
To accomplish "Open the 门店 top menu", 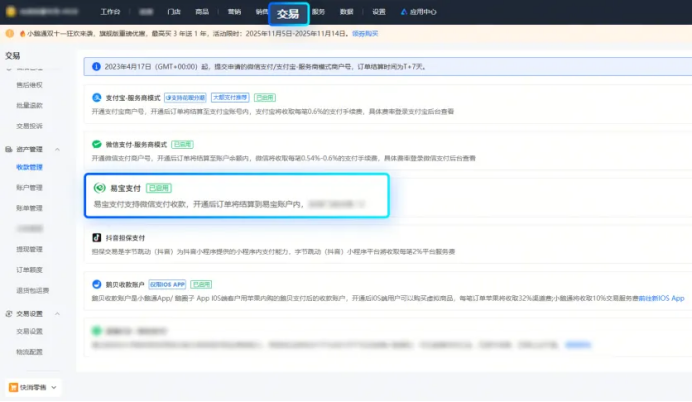I will (x=174, y=12).
